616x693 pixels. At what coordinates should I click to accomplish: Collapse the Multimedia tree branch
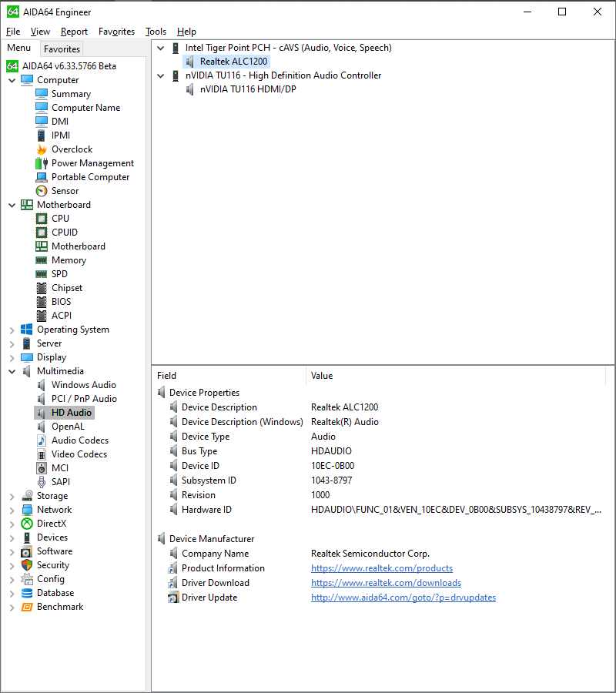pos(12,370)
